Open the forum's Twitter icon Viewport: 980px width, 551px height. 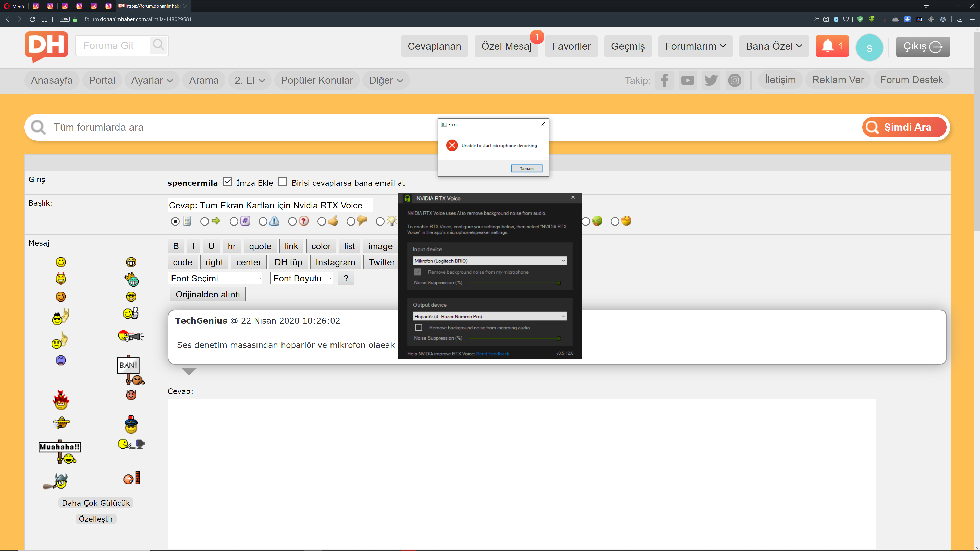coord(711,80)
